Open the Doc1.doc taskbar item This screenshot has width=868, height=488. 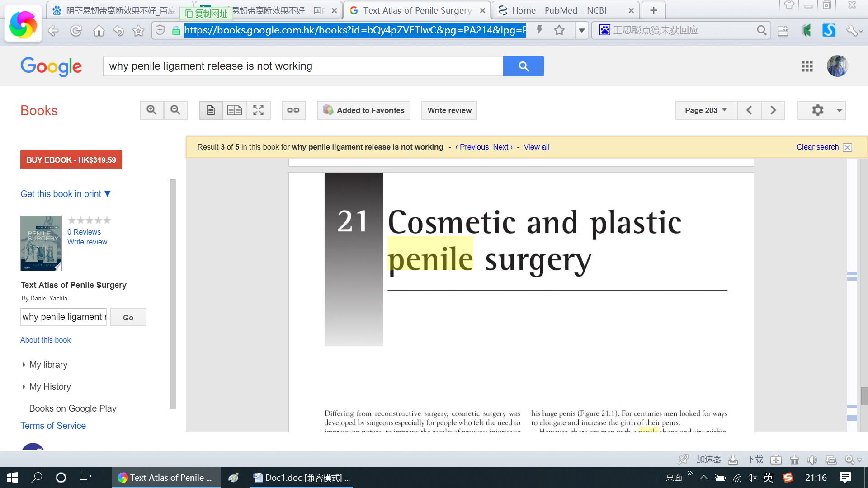(301, 478)
